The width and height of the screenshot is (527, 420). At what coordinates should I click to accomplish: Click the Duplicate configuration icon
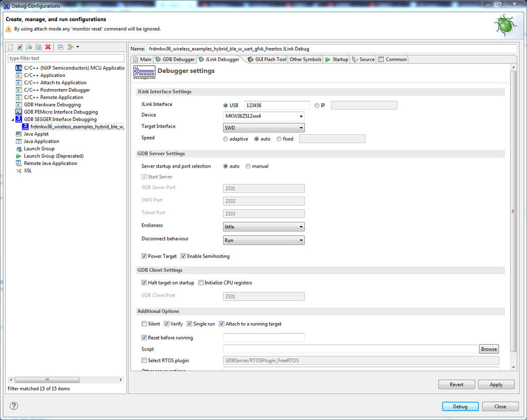[39, 47]
